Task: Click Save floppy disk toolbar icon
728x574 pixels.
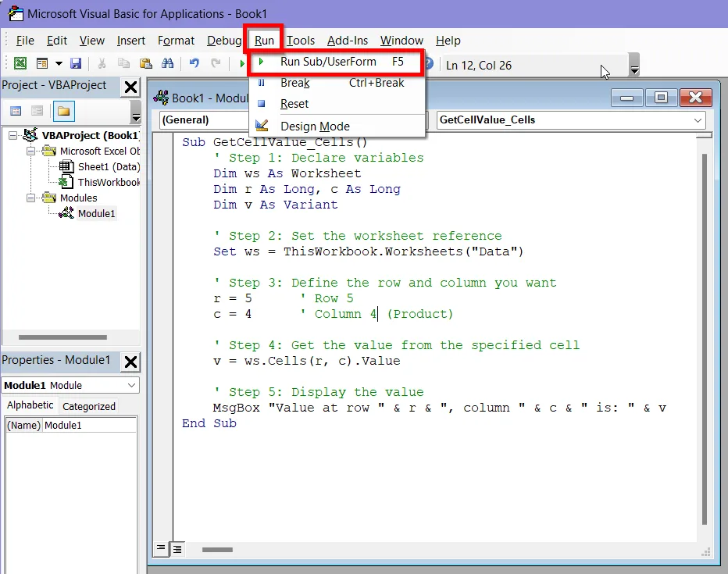Action: pos(76,63)
